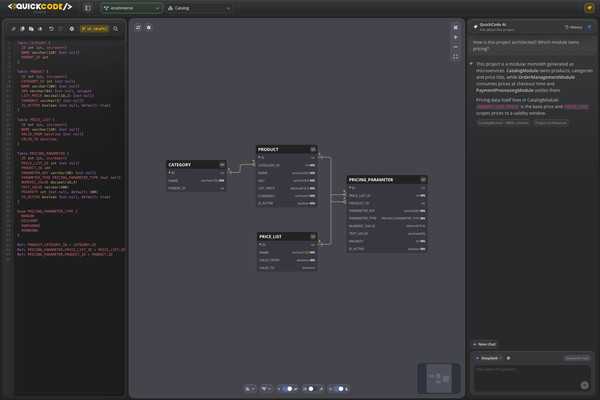Viewport: 600px width, 400px height.
Task: Open the chat History
Action: 573,27
